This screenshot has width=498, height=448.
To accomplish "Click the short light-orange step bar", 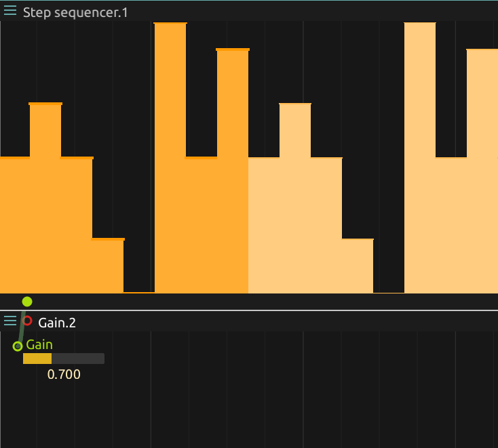I will [x=358, y=266].
